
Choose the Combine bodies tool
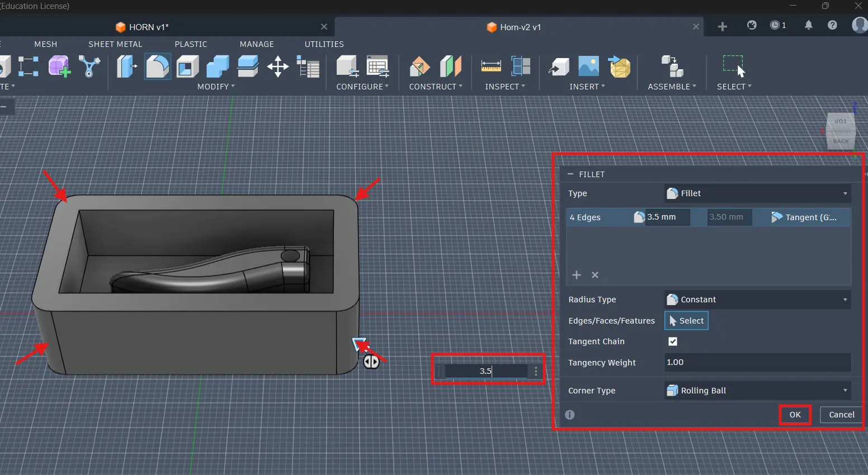(x=218, y=66)
